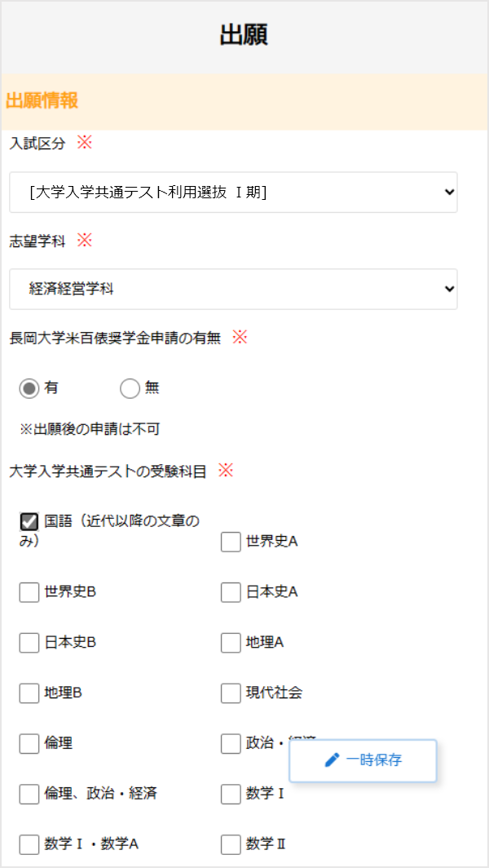Check the 世界史B checkbox
Image resolution: width=489 pixels, height=868 pixels.
coord(29,592)
